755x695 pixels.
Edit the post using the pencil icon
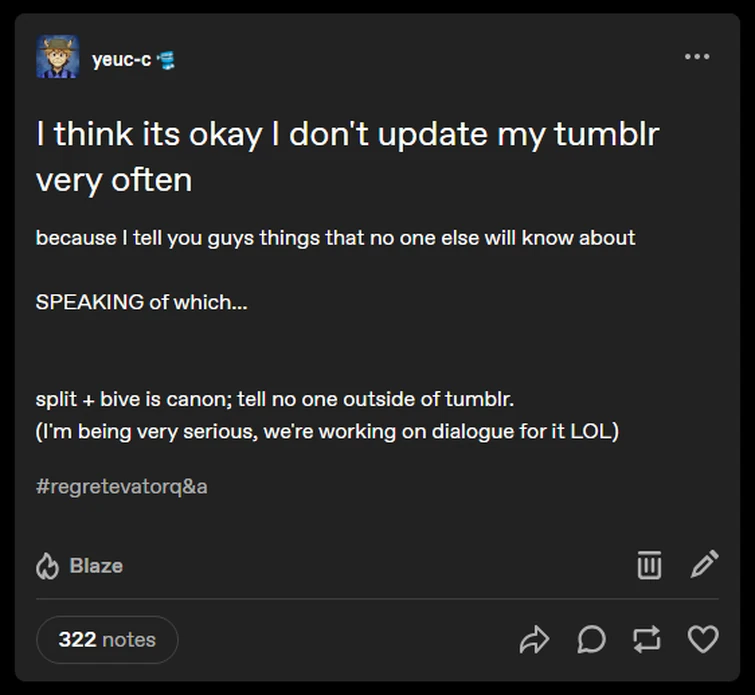(704, 565)
